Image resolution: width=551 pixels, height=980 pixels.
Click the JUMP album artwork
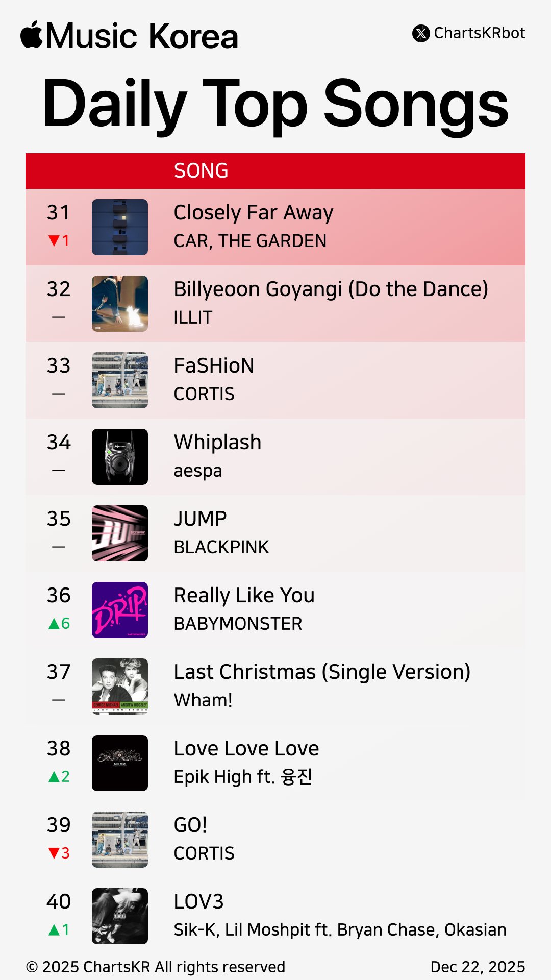120,533
